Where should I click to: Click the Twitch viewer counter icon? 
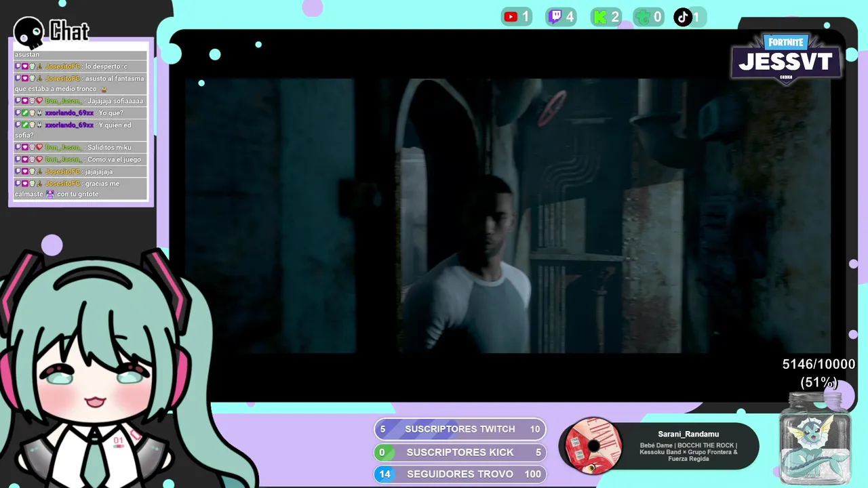555,17
